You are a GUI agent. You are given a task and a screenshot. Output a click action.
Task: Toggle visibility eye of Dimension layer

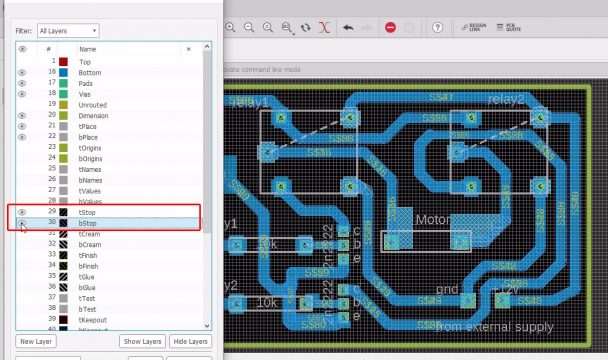(x=22, y=116)
